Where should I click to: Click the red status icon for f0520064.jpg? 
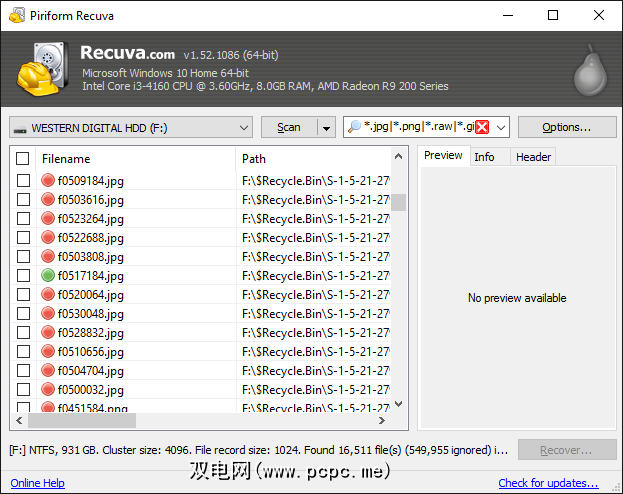pyautogui.click(x=48, y=294)
